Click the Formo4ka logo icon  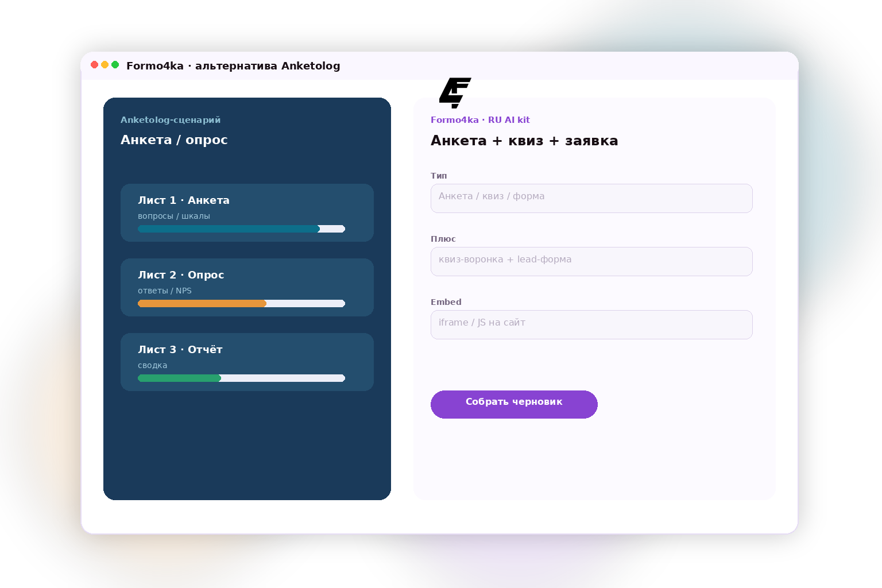455,92
